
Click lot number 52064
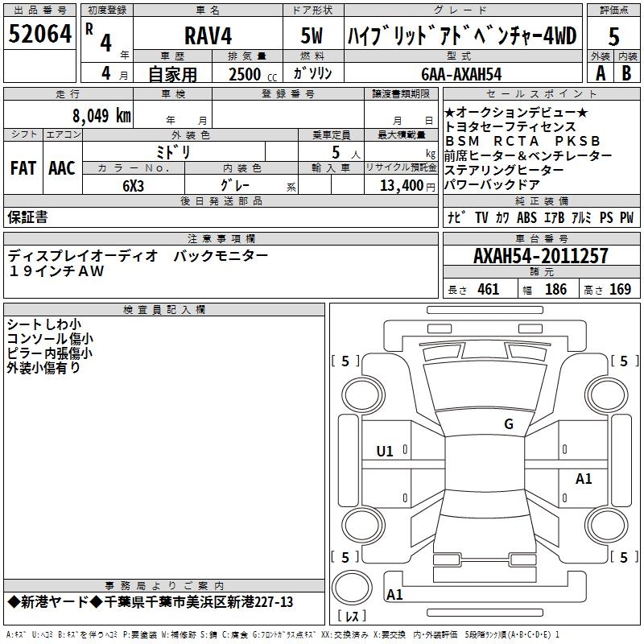(39, 34)
